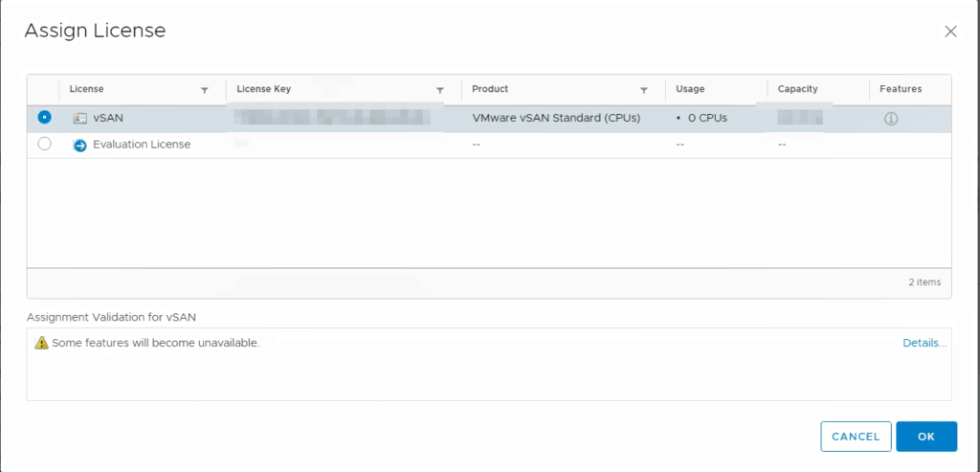Select the Evaluation License radio button

point(44,144)
